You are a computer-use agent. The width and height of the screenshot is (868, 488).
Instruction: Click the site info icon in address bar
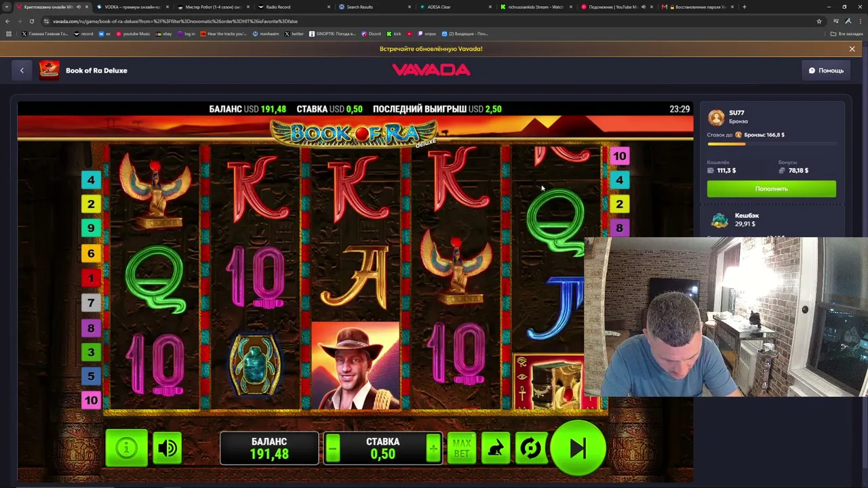click(47, 21)
